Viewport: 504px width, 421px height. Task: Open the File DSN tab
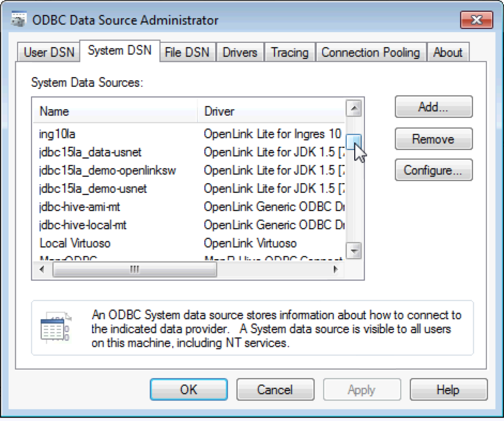pos(187,52)
